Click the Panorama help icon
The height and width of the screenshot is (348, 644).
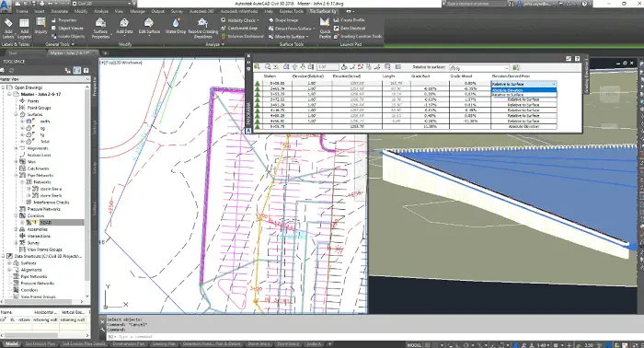(577, 59)
